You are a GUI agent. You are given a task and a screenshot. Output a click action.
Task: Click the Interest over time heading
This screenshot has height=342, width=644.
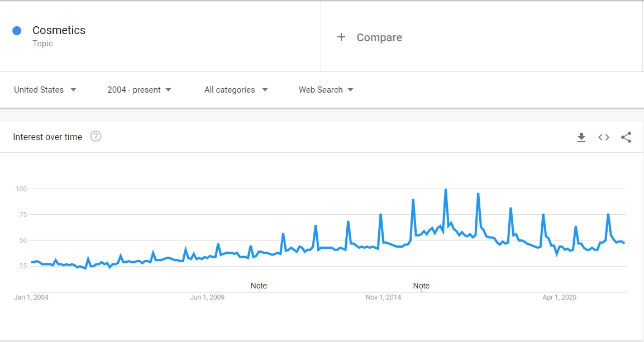(47, 137)
